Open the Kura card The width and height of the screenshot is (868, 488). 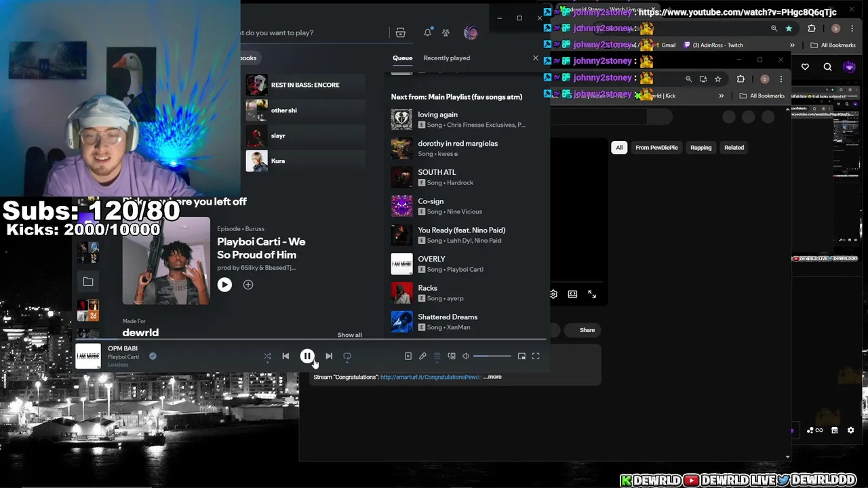click(x=305, y=161)
